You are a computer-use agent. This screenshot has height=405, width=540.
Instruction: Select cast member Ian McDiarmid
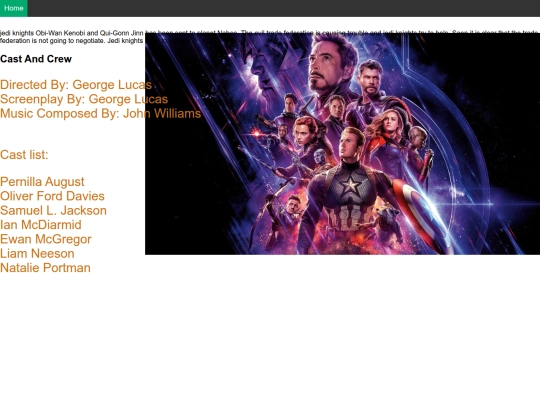tap(41, 225)
